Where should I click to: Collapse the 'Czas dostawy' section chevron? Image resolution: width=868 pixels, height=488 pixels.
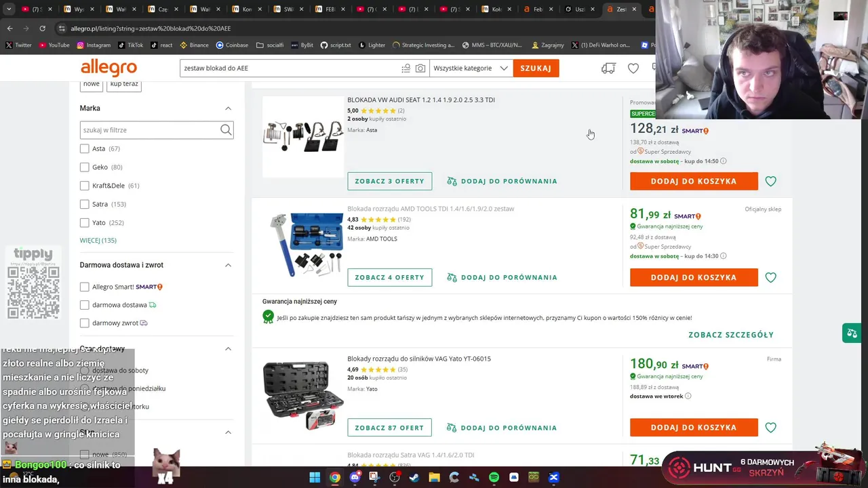pos(228,348)
